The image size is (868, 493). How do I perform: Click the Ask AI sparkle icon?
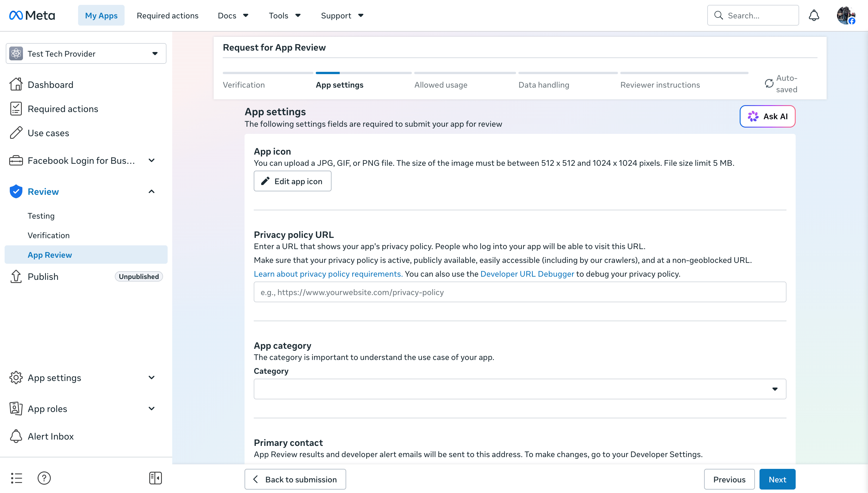pos(753,116)
